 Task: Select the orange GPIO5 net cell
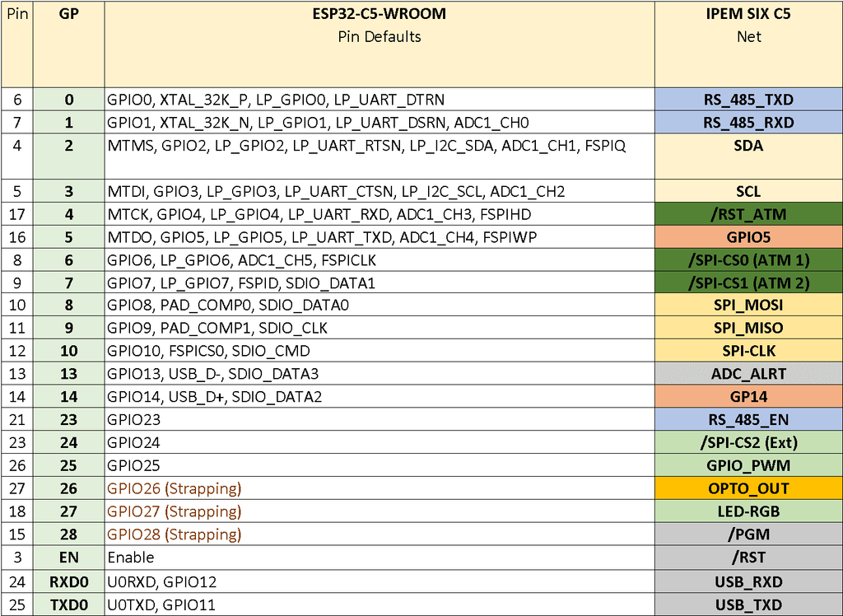click(x=748, y=237)
